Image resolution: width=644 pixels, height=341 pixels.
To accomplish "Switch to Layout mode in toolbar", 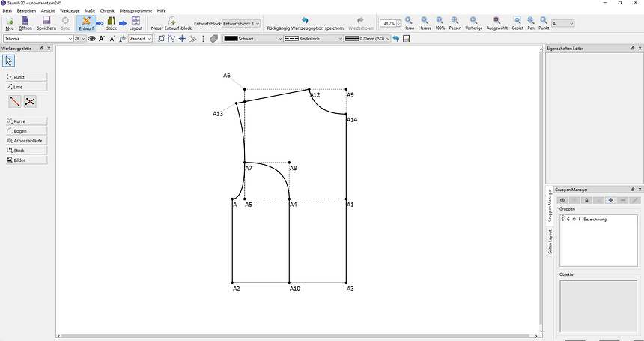I will coord(136,21).
